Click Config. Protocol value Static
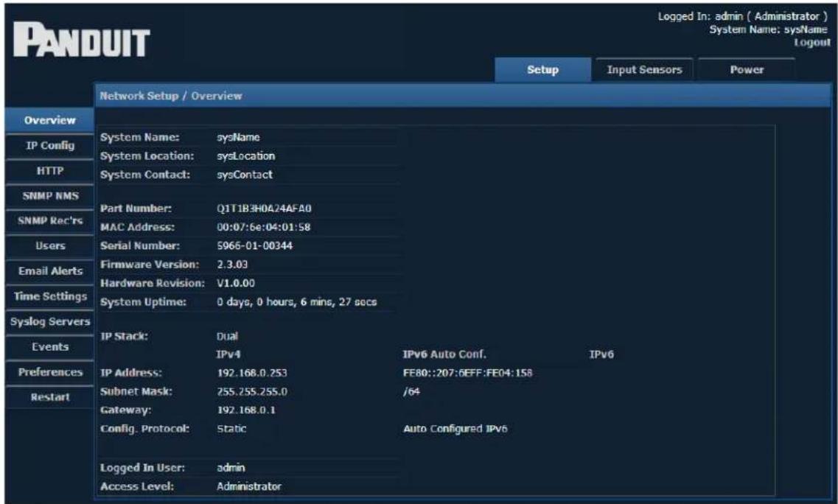This screenshot has width=838, height=504. click(231, 429)
